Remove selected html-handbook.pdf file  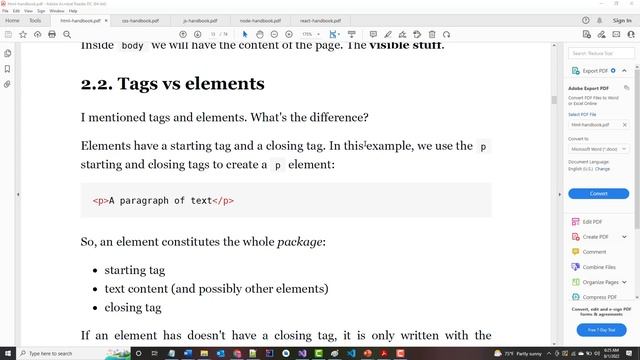[624, 125]
